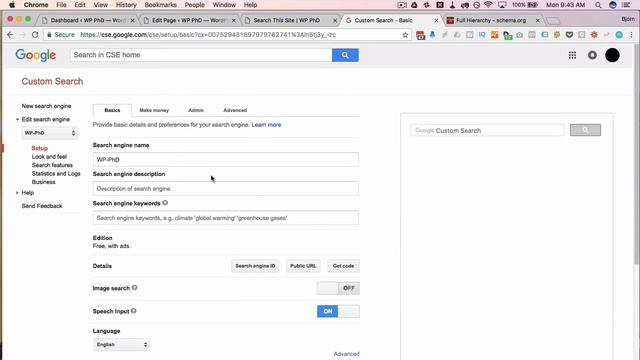Open the Language English dropdown

click(x=121, y=344)
